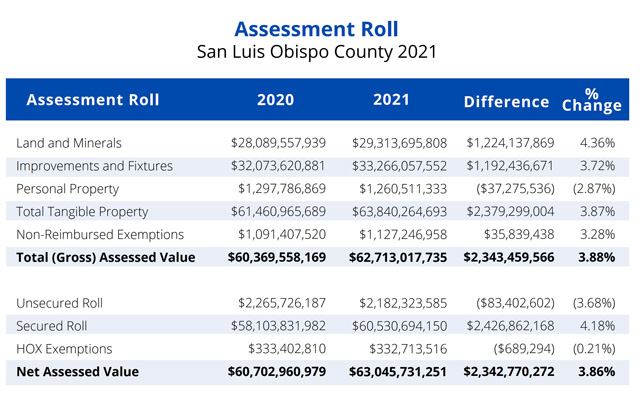640x397 pixels.
Task: Click the value $29,313,695,808
Action: tap(400, 143)
